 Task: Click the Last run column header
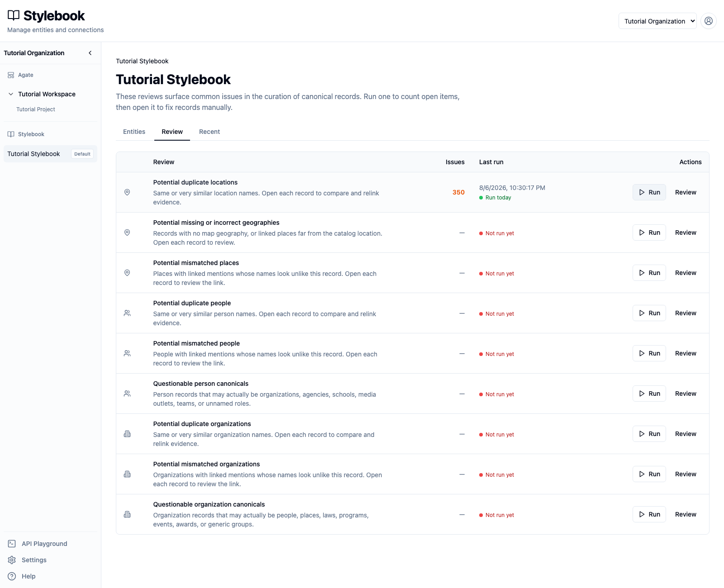tap(491, 162)
